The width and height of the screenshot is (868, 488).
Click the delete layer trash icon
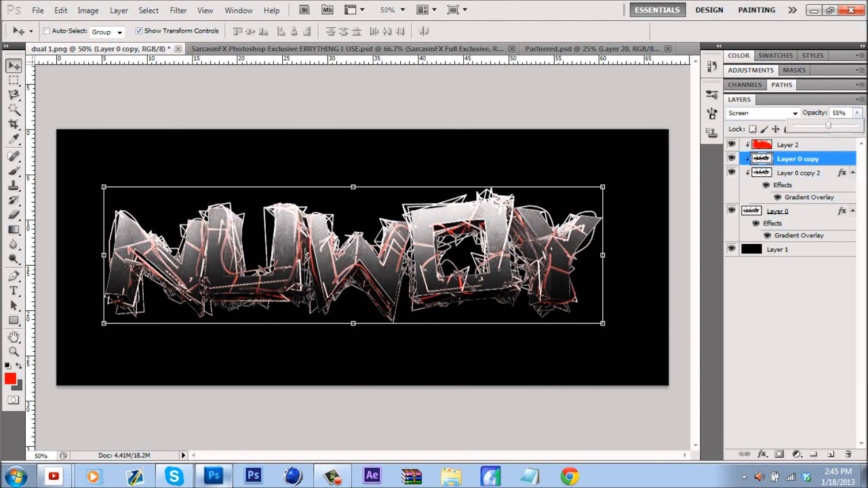click(848, 454)
